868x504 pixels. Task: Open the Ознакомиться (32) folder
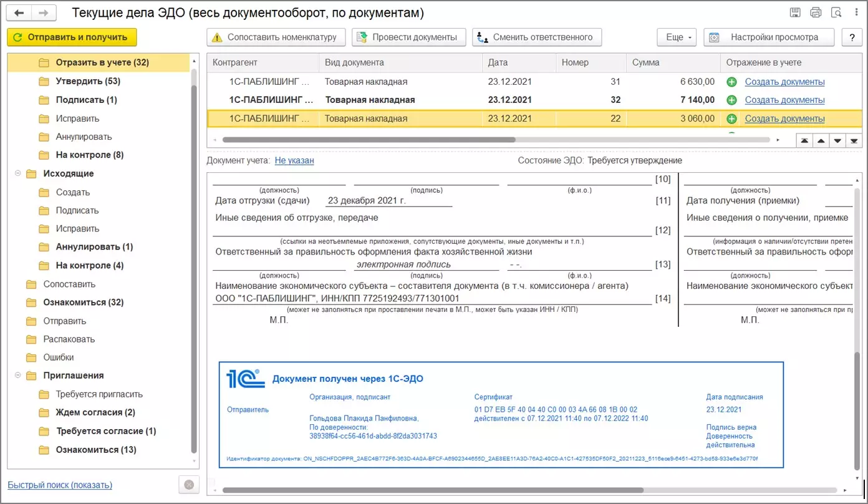click(83, 302)
